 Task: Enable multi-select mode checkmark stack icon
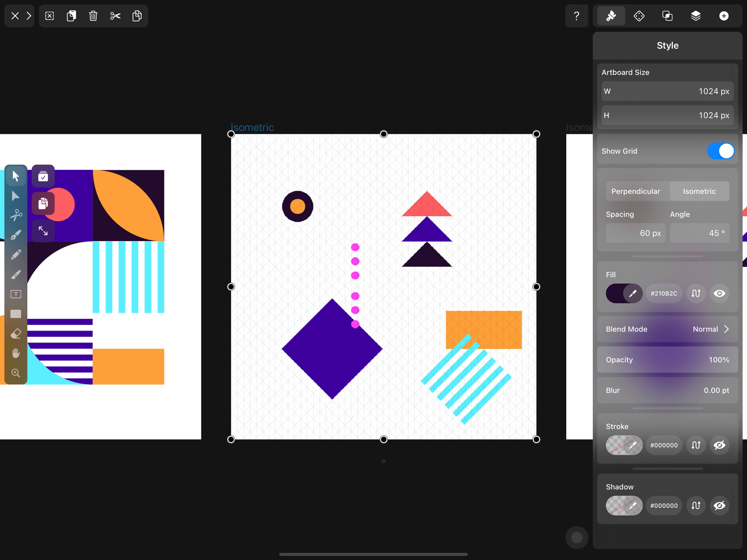(x=43, y=176)
